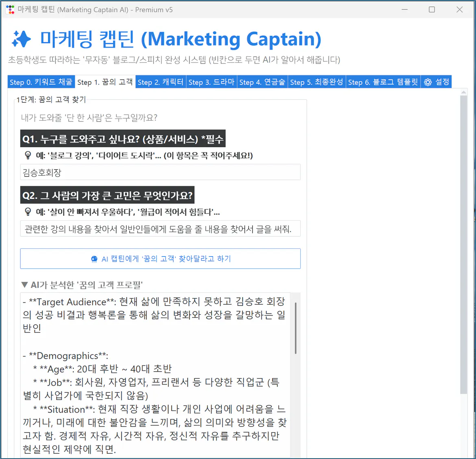476x459 pixels.
Task: Click the AI 캡틴에게 꿈의 고객 찾아달라고 하기 button
Action: click(160, 259)
